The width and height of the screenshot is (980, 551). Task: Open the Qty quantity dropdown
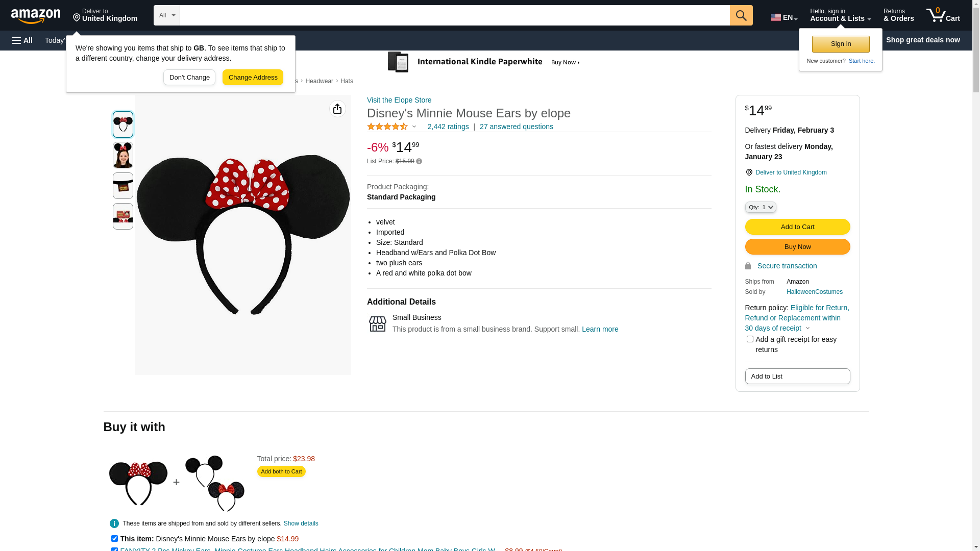[761, 207]
